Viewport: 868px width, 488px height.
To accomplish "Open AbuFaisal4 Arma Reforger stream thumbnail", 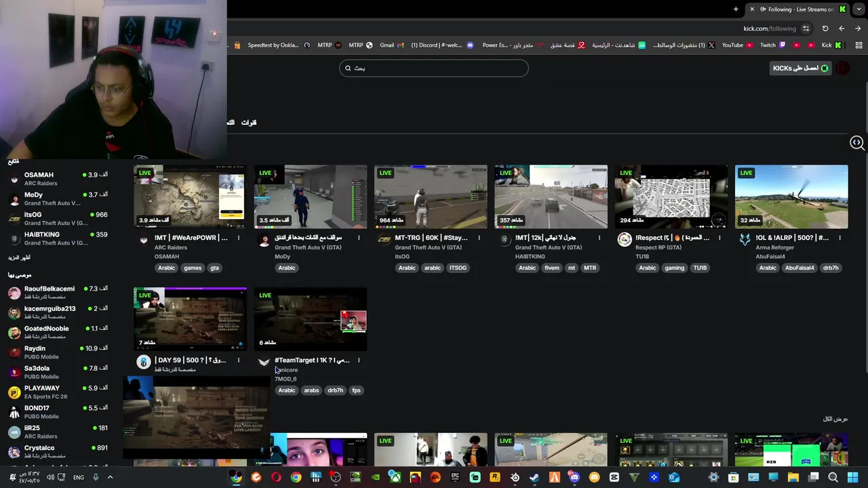I will click(791, 197).
